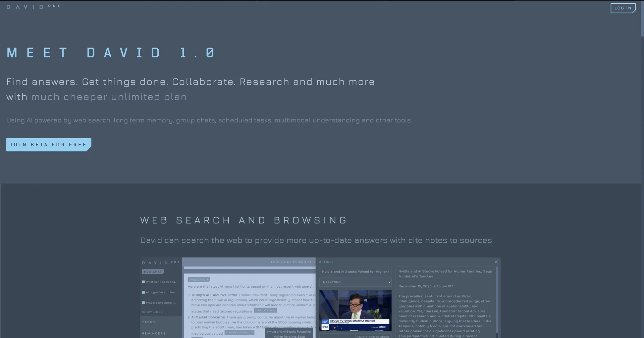
Task: Toggle the "What can I cook" chat checkbox
Action: coord(143,282)
